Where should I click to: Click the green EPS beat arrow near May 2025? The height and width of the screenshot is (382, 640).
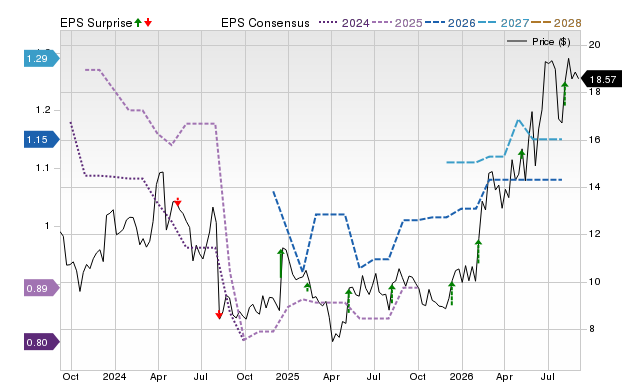(x=349, y=300)
